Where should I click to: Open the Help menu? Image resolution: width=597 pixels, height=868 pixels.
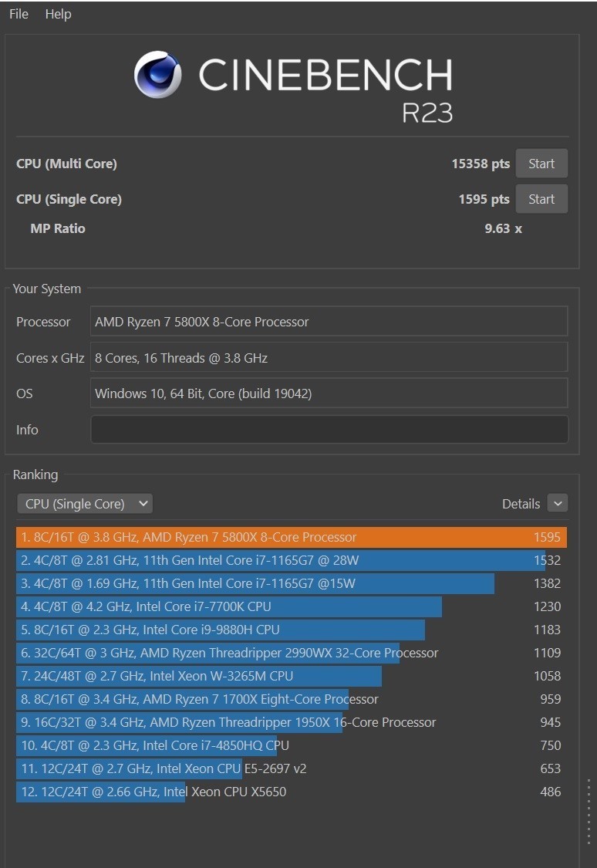tap(58, 14)
